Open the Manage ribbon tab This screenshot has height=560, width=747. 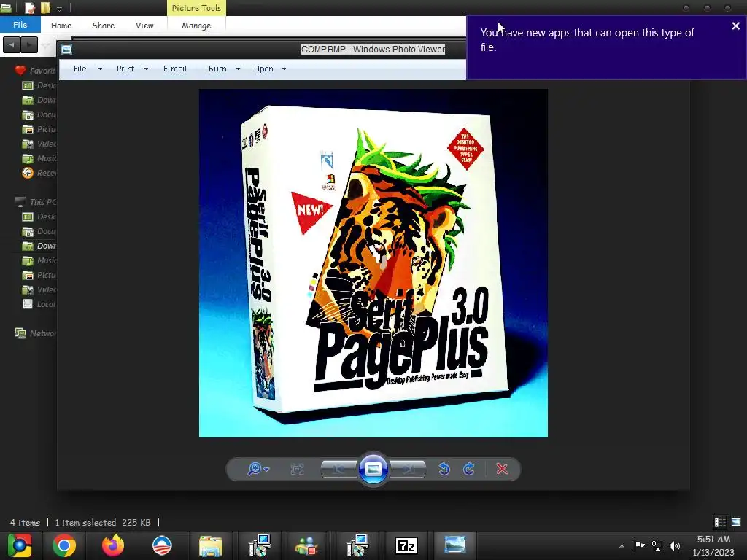tap(196, 26)
